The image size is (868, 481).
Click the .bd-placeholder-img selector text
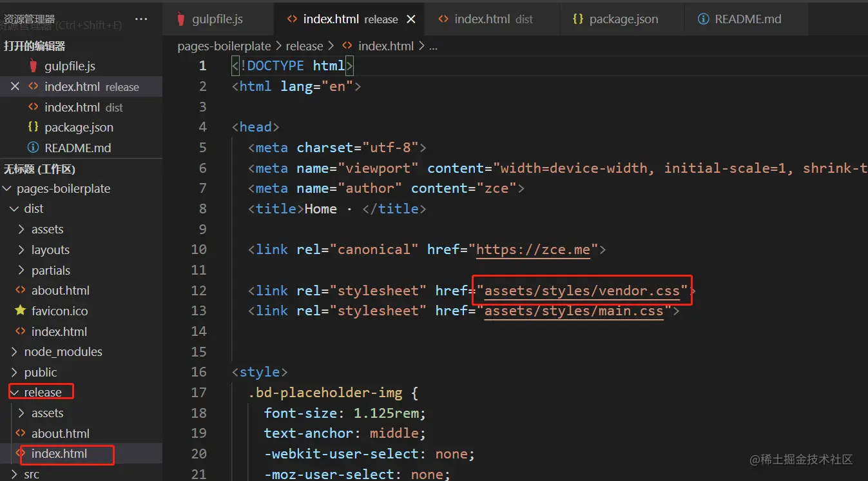(x=325, y=392)
